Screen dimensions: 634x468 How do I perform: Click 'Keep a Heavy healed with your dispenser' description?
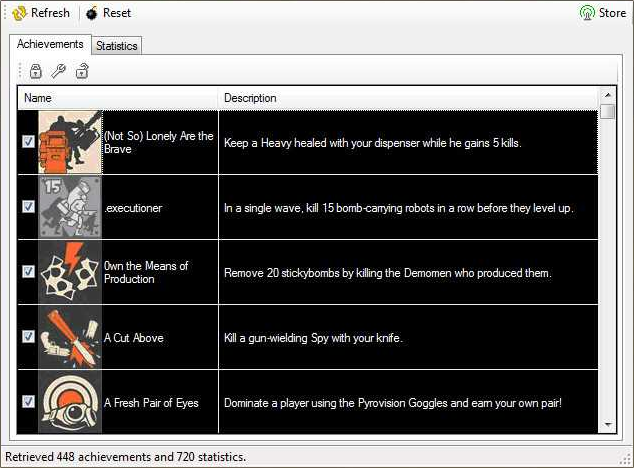[x=373, y=143]
